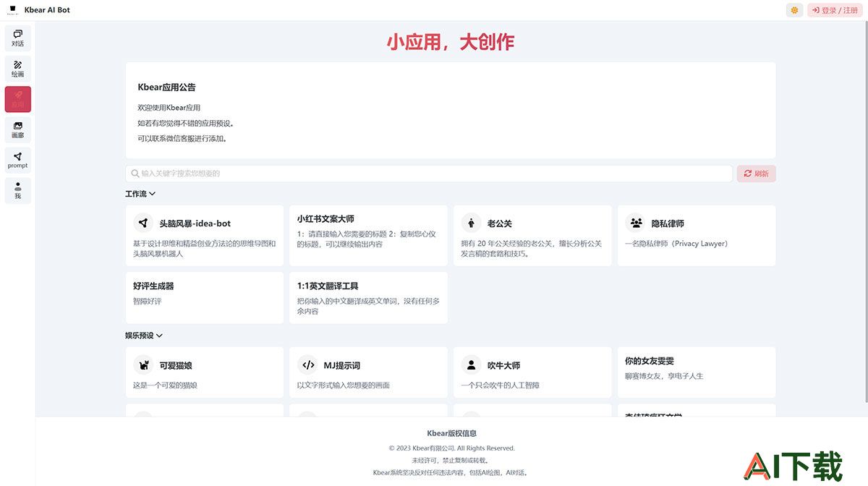Click the Kbear logo in the header
This screenshot has width=868, height=486.
click(12, 10)
